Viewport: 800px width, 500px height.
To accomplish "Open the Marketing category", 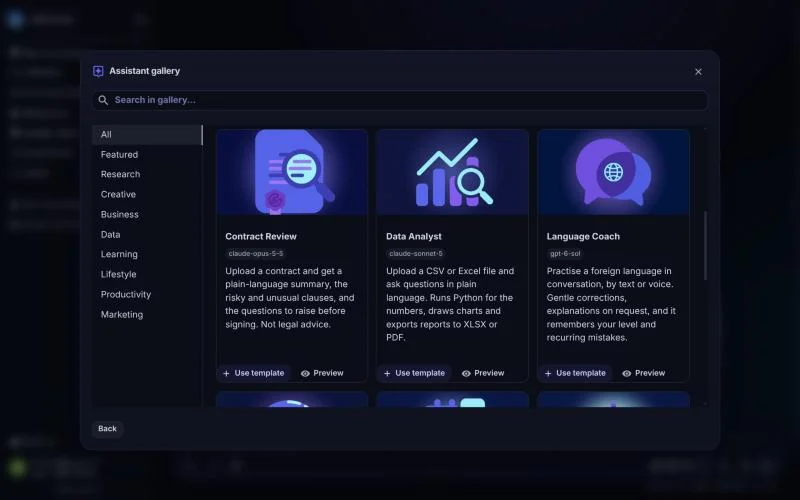I will [x=147, y=315].
